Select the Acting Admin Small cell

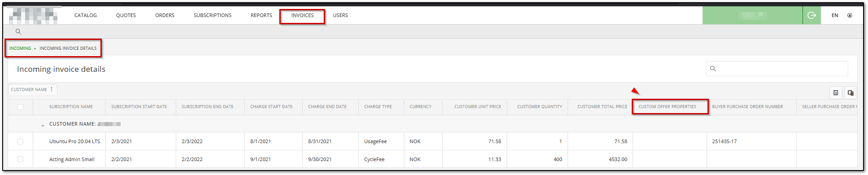click(72, 159)
